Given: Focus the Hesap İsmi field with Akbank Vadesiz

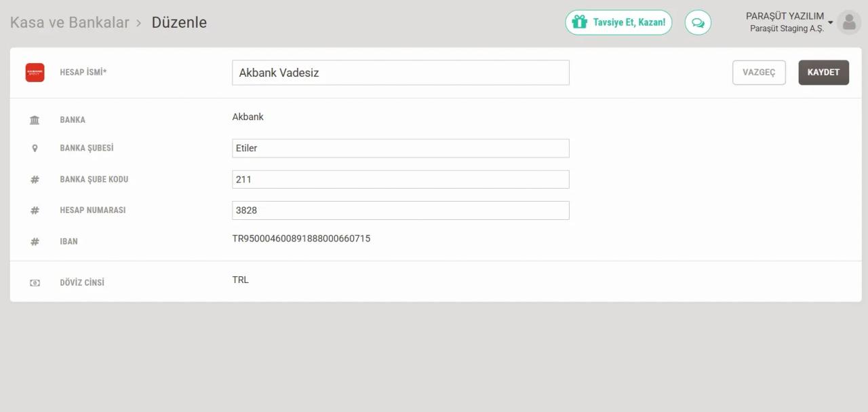Looking at the screenshot, I should click(400, 73).
